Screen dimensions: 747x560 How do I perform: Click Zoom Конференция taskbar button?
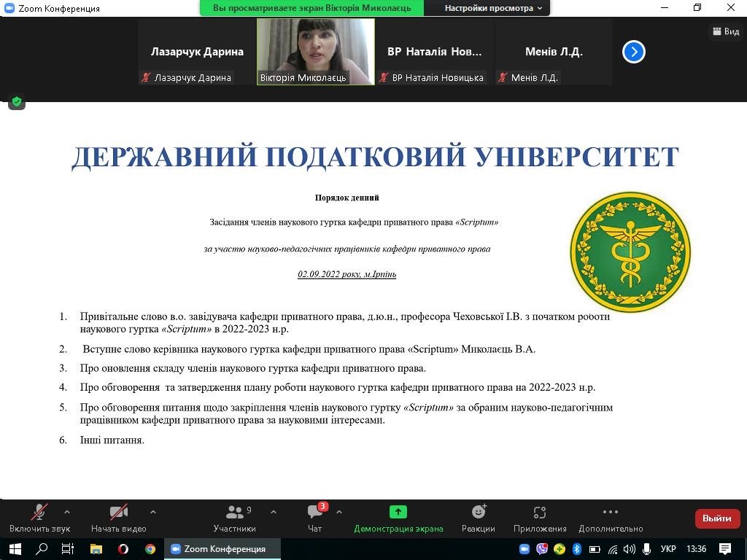click(222, 549)
